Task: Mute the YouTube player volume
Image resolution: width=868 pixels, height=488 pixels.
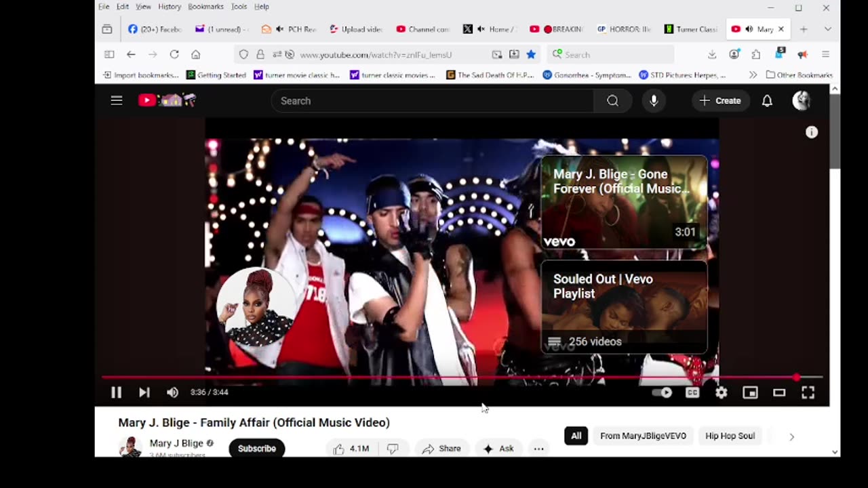Action: coord(172,392)
